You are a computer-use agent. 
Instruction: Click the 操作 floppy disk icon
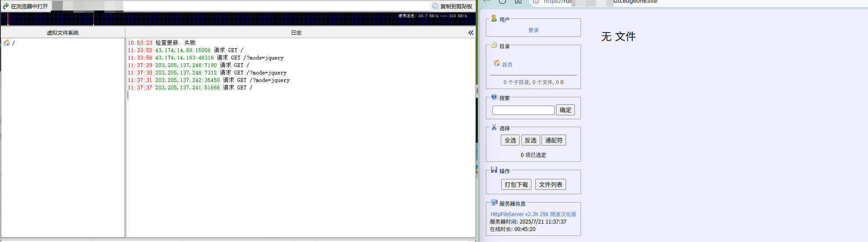(494, 170)
